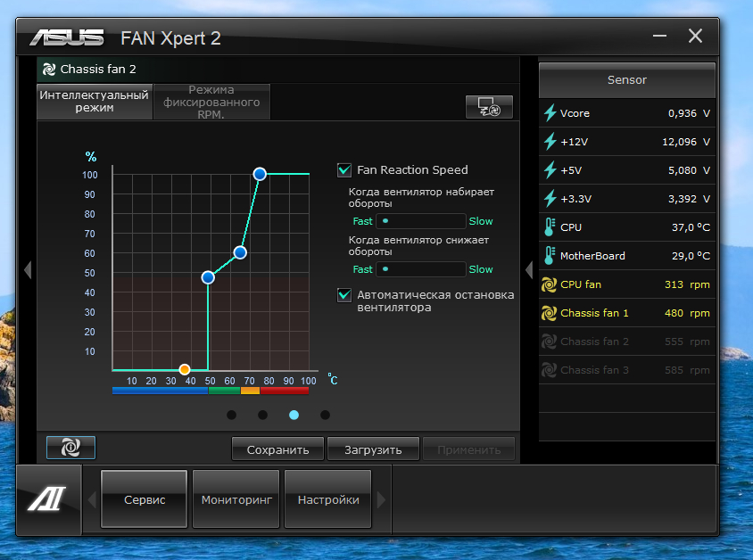Select the curve point at 60 percent
Viewport: 753px width, 560px height.
coord(240,252)
